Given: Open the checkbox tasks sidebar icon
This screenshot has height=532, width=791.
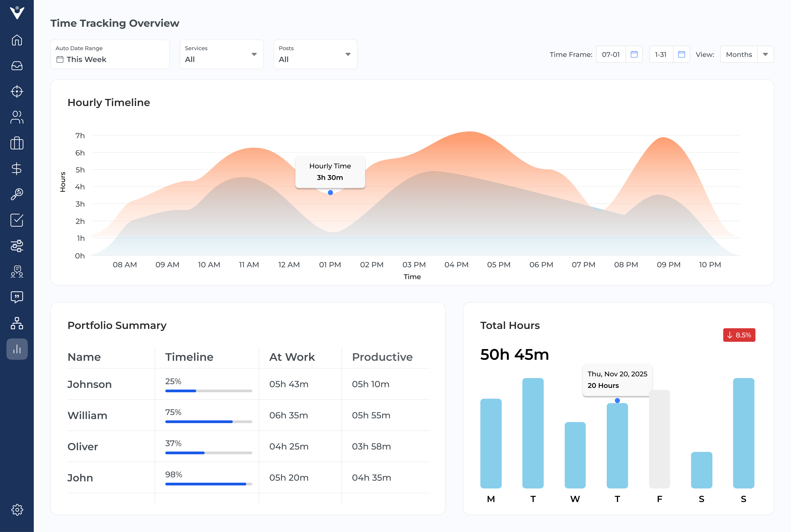Looking at the screenshot, I should 17,220.
